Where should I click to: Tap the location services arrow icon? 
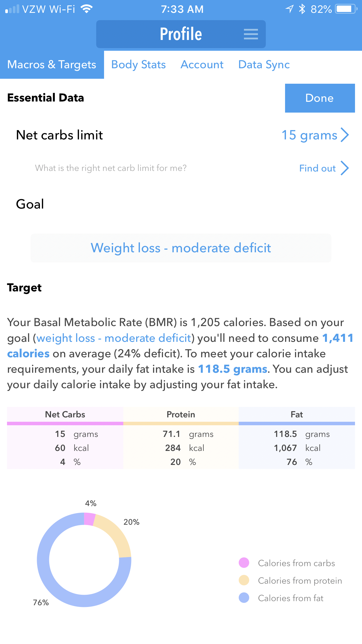click(289, 9)
